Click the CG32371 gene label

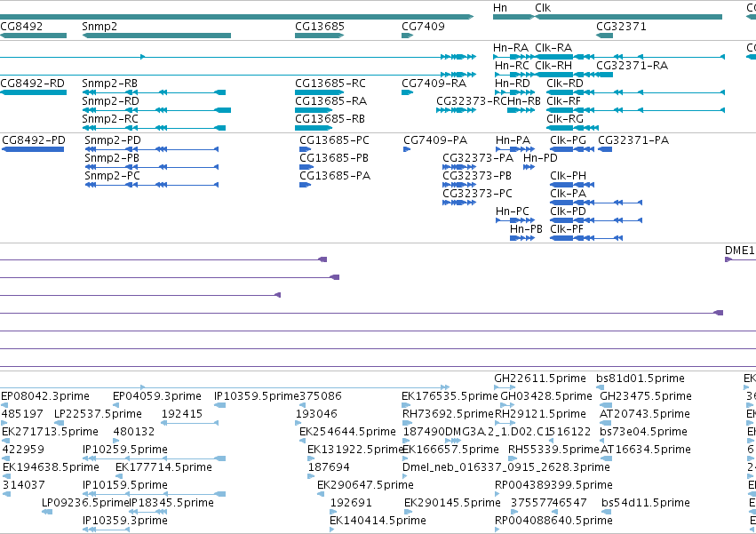[621, 26]
